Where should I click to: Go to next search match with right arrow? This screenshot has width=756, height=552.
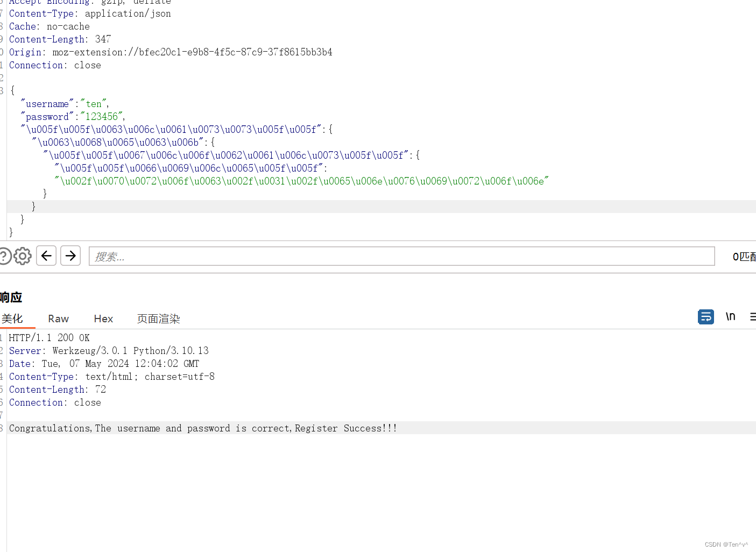coord(70,256)
